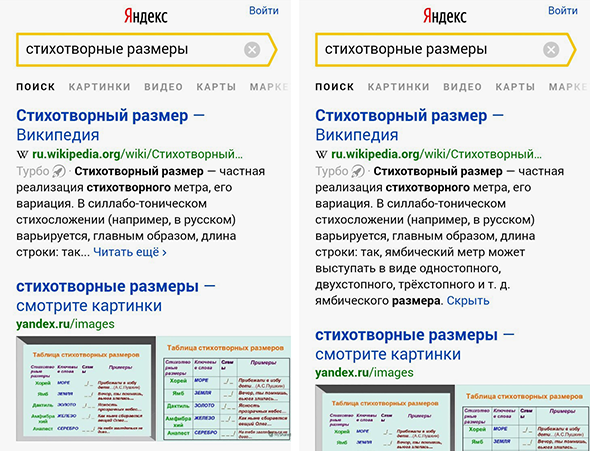Open смотрите картинки result in left screenshot

tap(116, 296)
